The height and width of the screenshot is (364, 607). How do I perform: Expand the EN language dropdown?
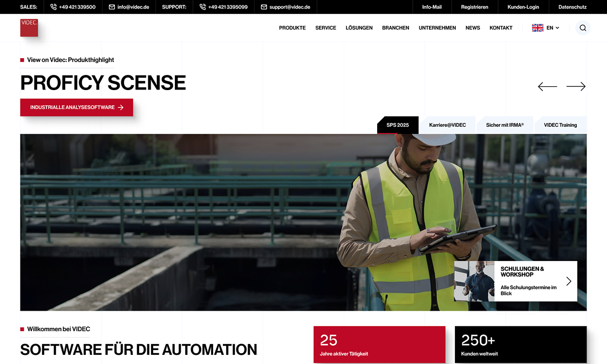545,28
